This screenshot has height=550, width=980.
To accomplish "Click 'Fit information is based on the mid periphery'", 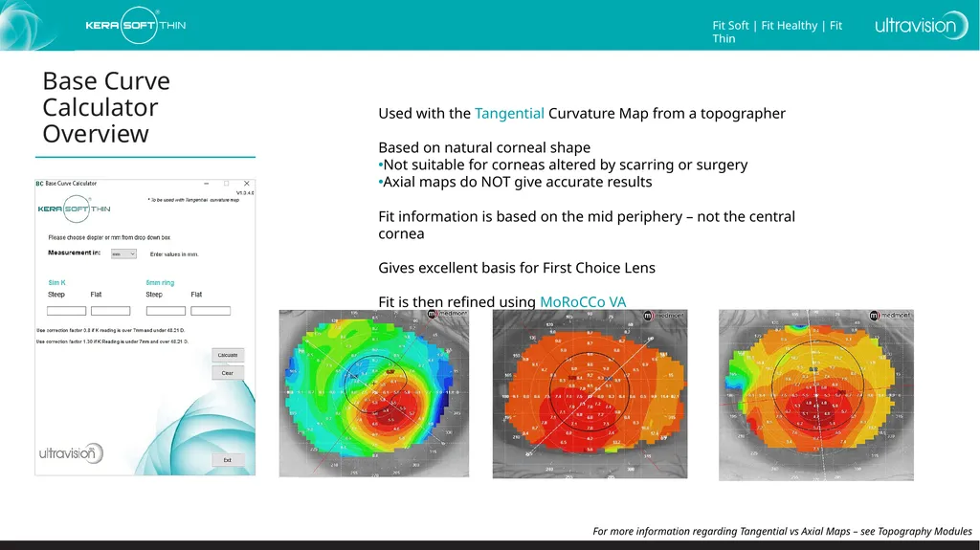I will 587,225.
